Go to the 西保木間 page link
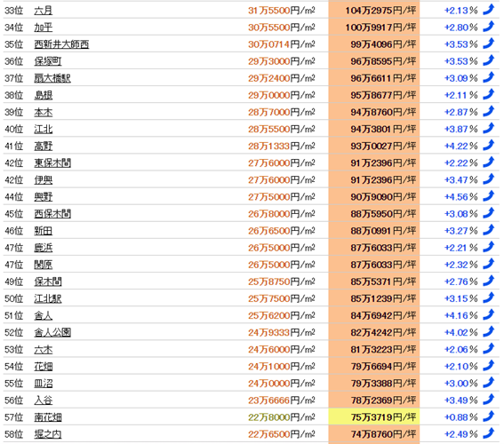Viewport: 504px width, 444px height. pyautogui.click(x=52, y=213)
